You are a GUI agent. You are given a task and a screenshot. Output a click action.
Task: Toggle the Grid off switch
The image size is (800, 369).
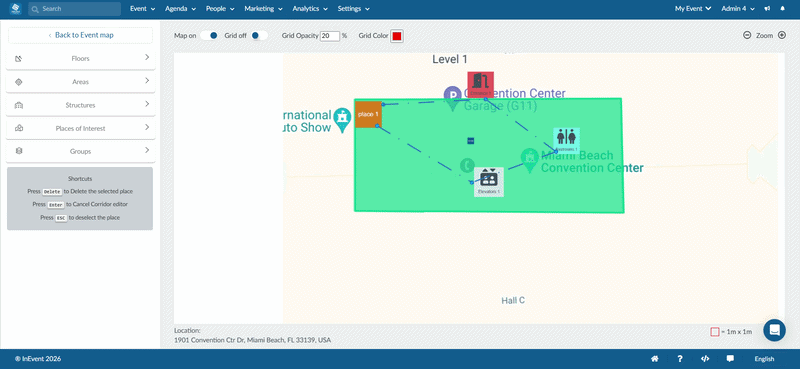click(259, 35)
